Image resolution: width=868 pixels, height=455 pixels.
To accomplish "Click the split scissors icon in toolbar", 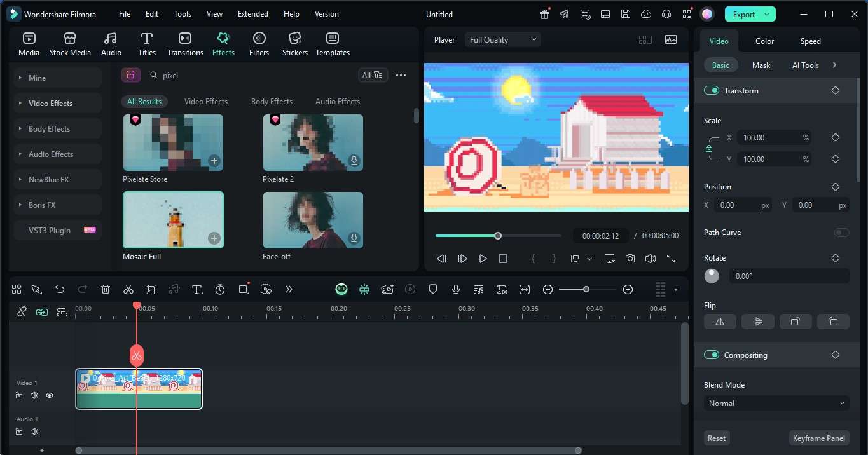I will click(128, 289).
